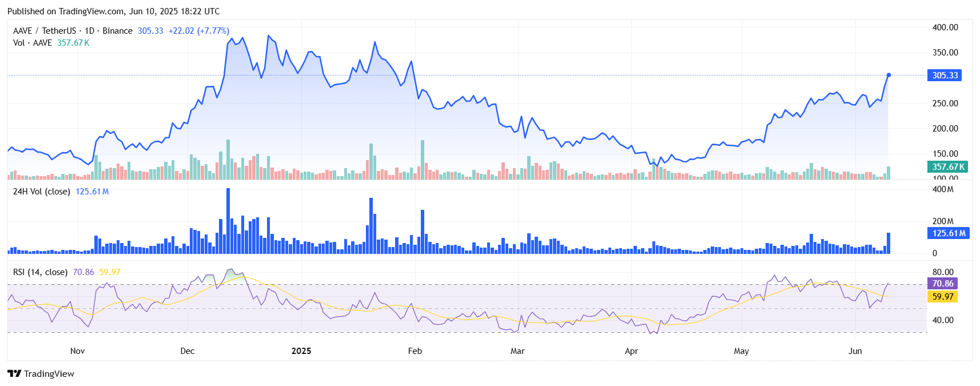Click the purple 70.86 RSI axis tag
This screenshot has height=386, width=980.
click(x=942, y=284)
